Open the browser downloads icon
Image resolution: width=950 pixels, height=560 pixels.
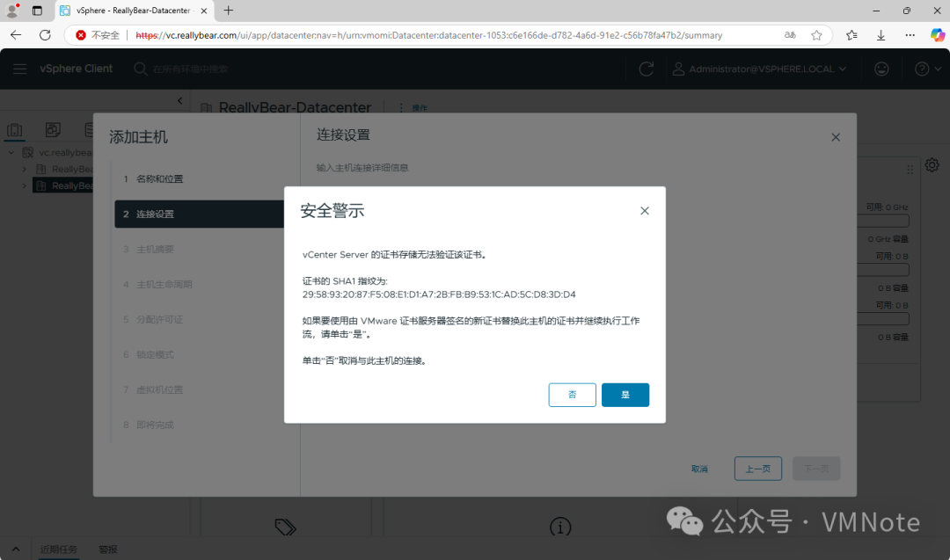click(881, 35)
